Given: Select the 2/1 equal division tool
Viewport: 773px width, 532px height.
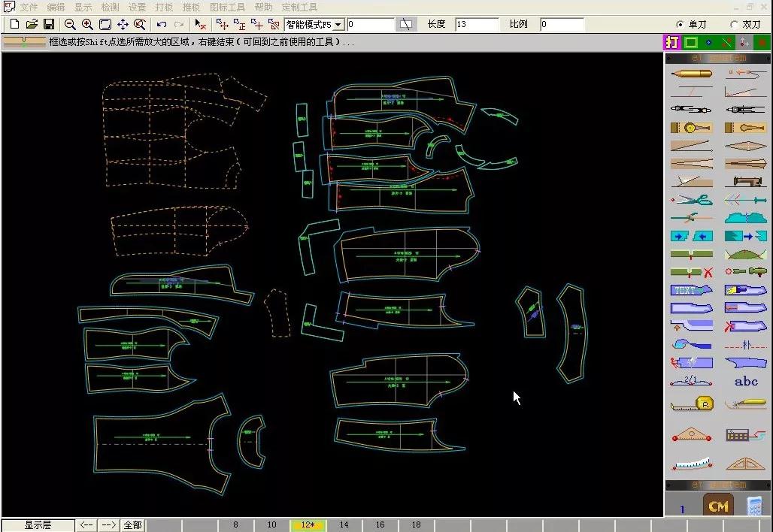Looking at the screenshot, I should pyautogui.click(x=691, y=381).
